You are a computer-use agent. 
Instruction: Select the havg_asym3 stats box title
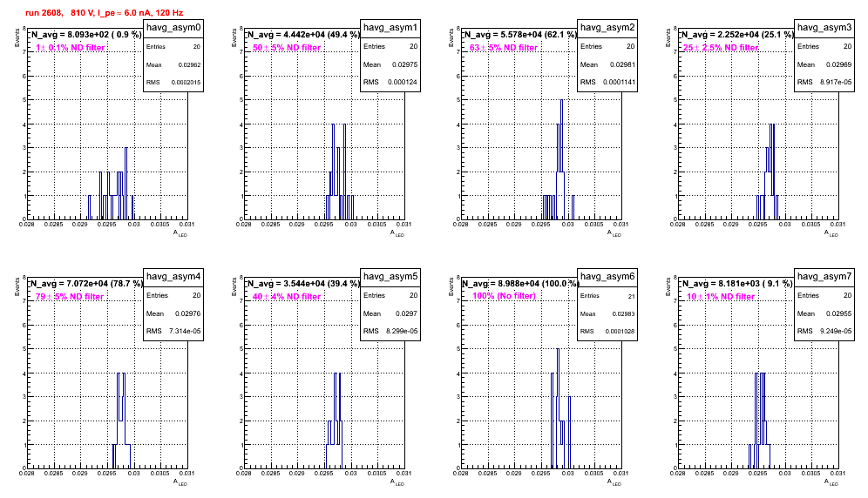coord(824,28)
